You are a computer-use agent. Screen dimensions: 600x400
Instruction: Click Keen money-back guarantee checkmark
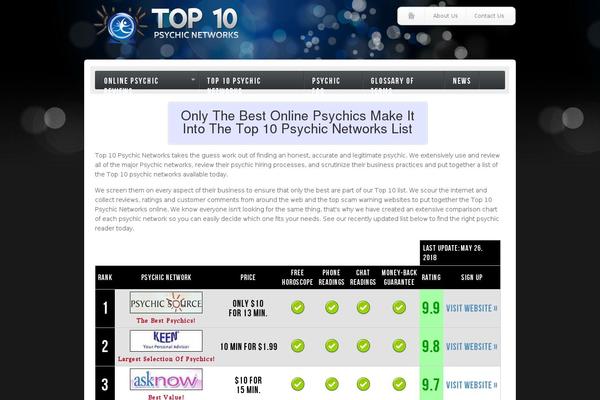pos(399,346)
